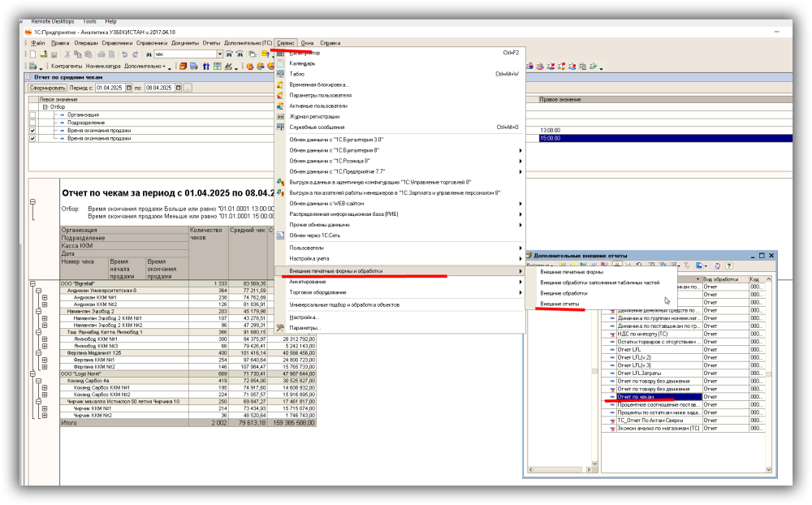The image size is (812, 505).
Task: Click the Сформировать button
Action: (47, 88)
